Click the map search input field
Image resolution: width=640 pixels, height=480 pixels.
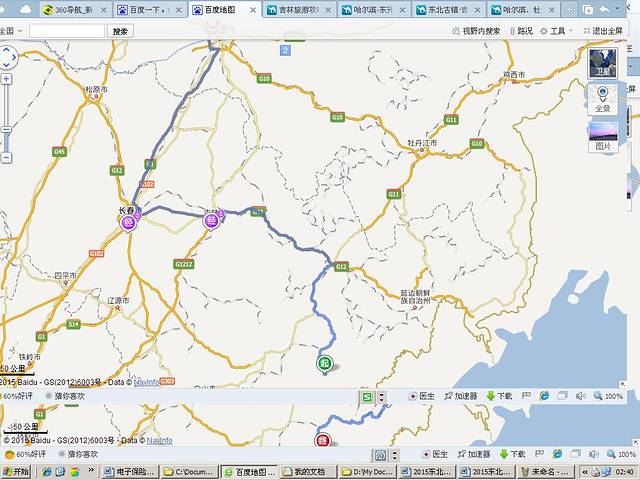tap(66, 31)
